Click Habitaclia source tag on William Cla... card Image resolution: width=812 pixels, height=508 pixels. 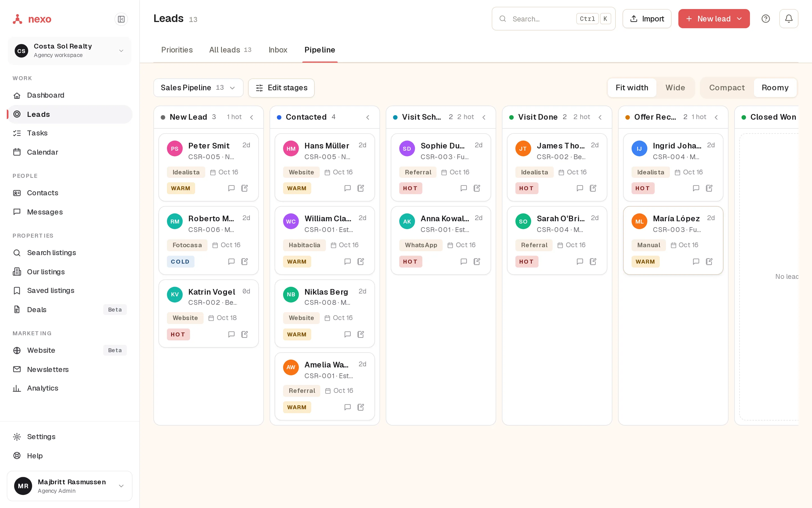[x=304, y=245]
